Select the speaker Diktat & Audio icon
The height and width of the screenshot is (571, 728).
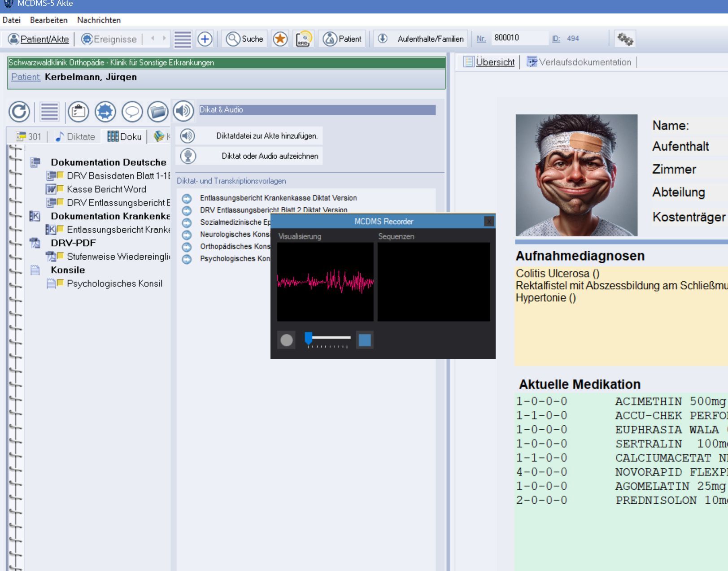tap(183, 111)
